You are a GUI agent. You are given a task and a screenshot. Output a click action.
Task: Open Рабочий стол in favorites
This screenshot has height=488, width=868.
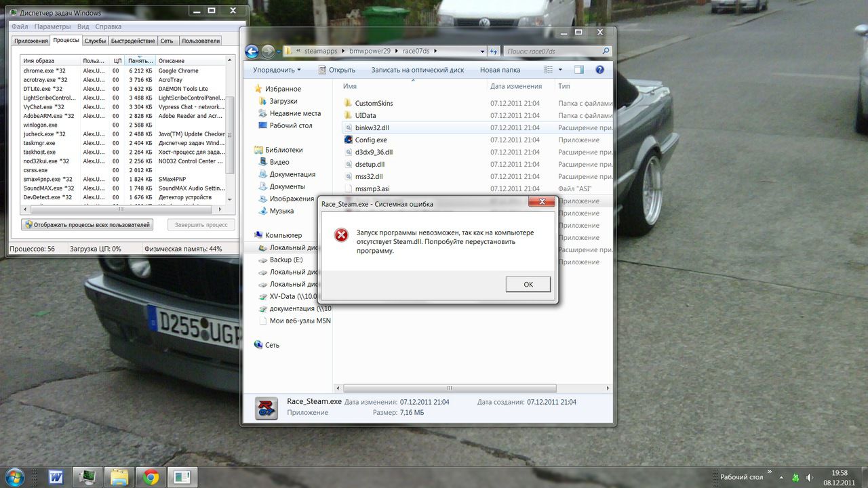pyautogui.click(x=291, y=125)
